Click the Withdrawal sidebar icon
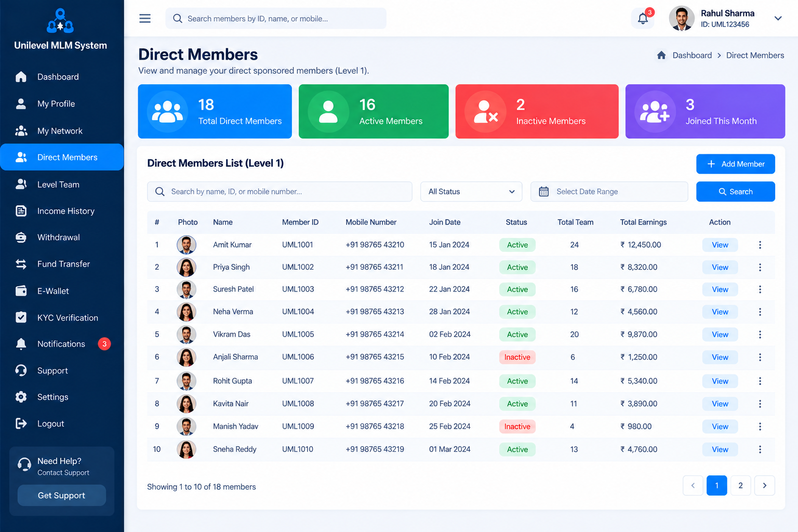Image resolution: width=798 pixels, height=532 pixels. (21, 237)
